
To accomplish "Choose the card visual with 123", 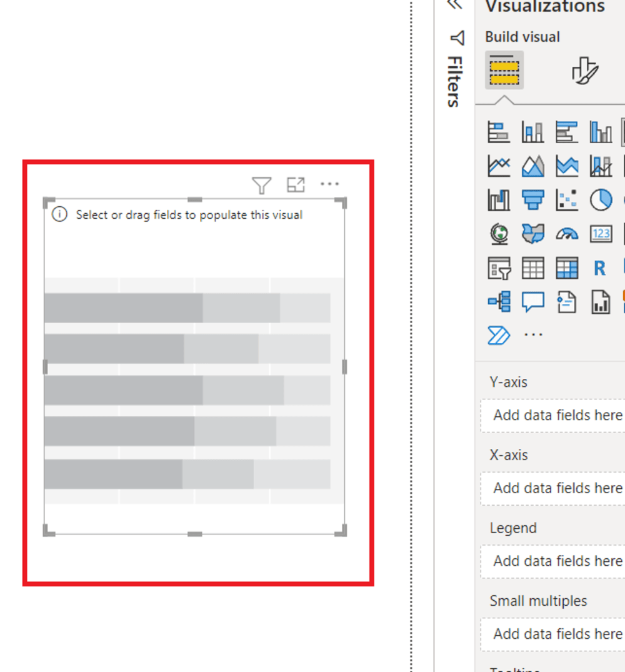I will tap(601, 234).
